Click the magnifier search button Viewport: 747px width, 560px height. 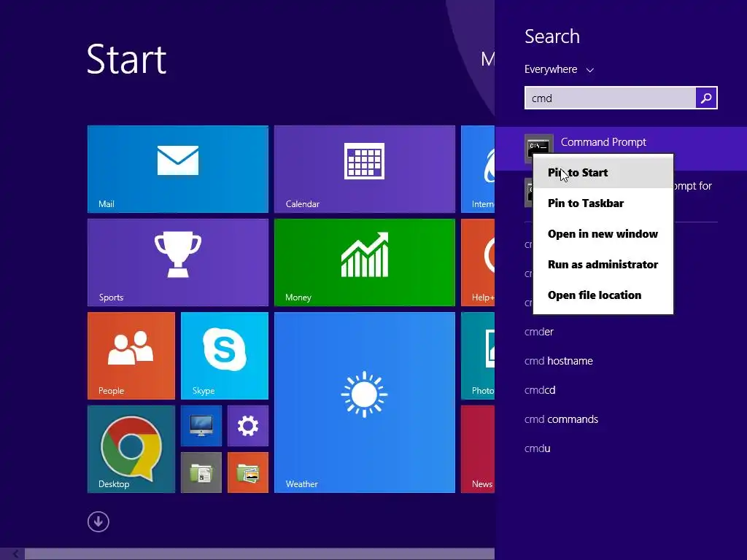point(706,98)
